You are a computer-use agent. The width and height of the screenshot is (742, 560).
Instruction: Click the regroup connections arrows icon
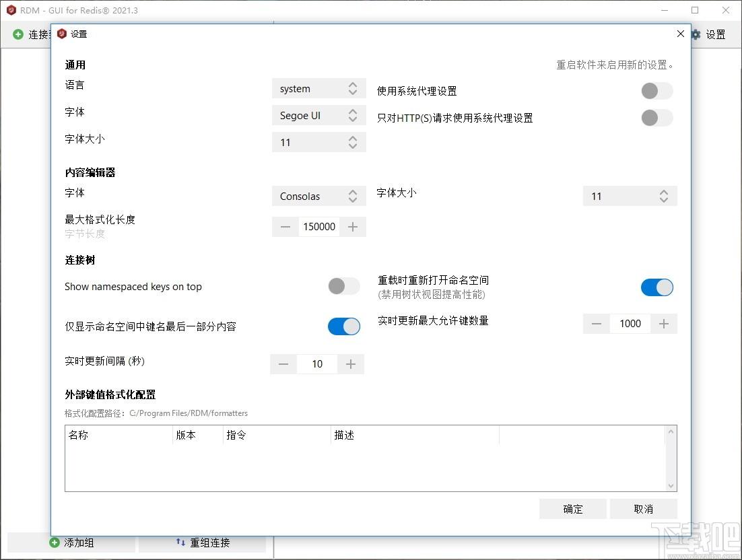coord(180,542)
